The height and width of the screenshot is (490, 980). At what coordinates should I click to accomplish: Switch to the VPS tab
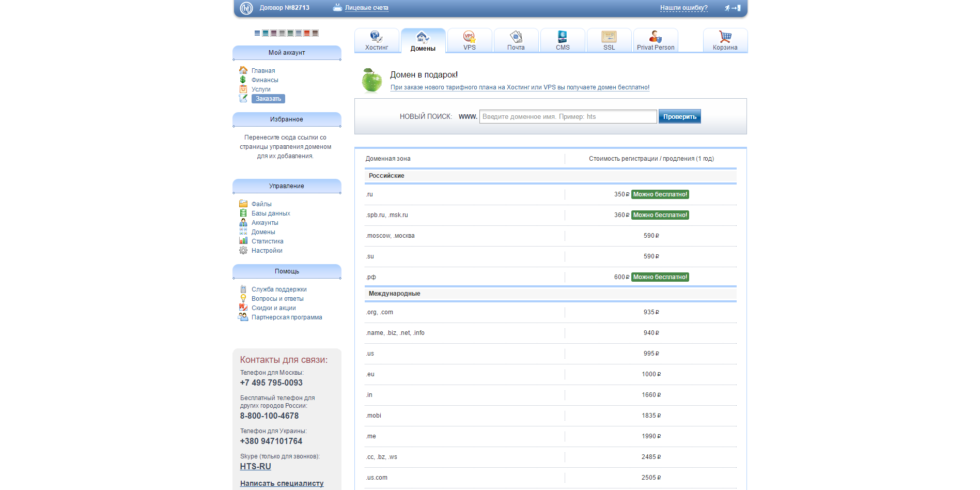click(x=469, y=41)
